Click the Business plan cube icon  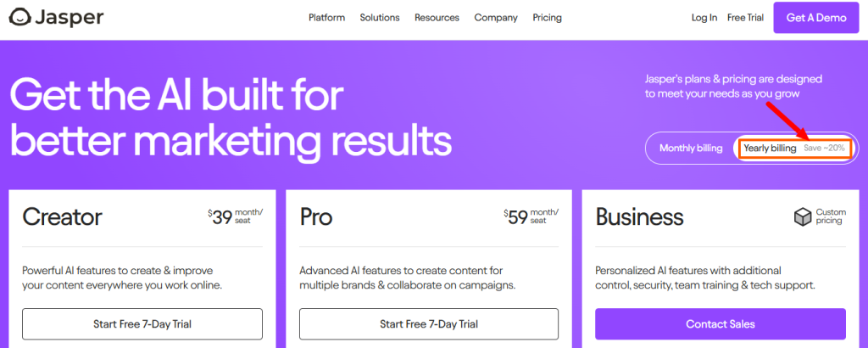(803, 217)
